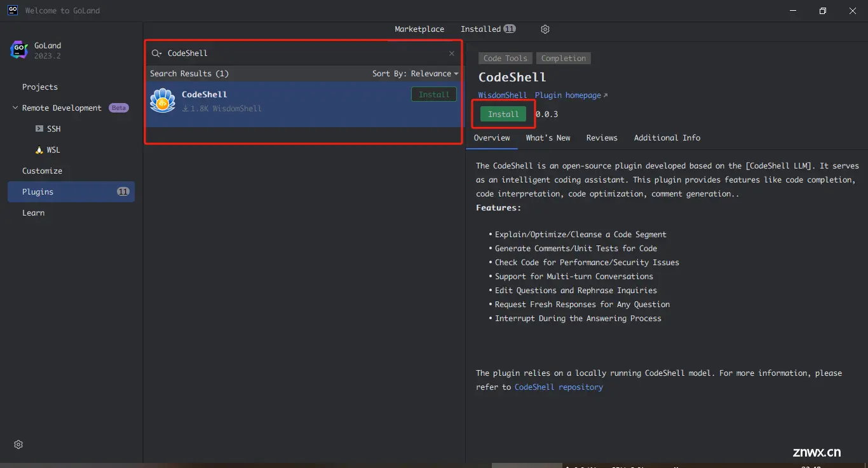
Task: Open the CodeShell repository link
Action: tap(559, 387)
